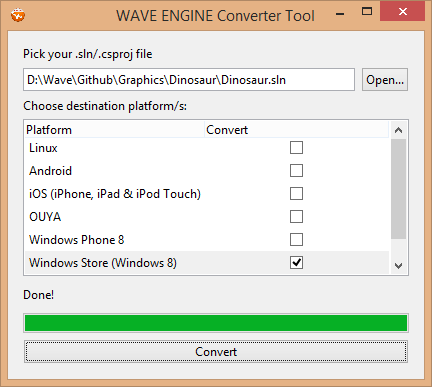432x387 pixels.
Task: Click the .sln/.csproj file path field
Action: [x=189, y=80]
